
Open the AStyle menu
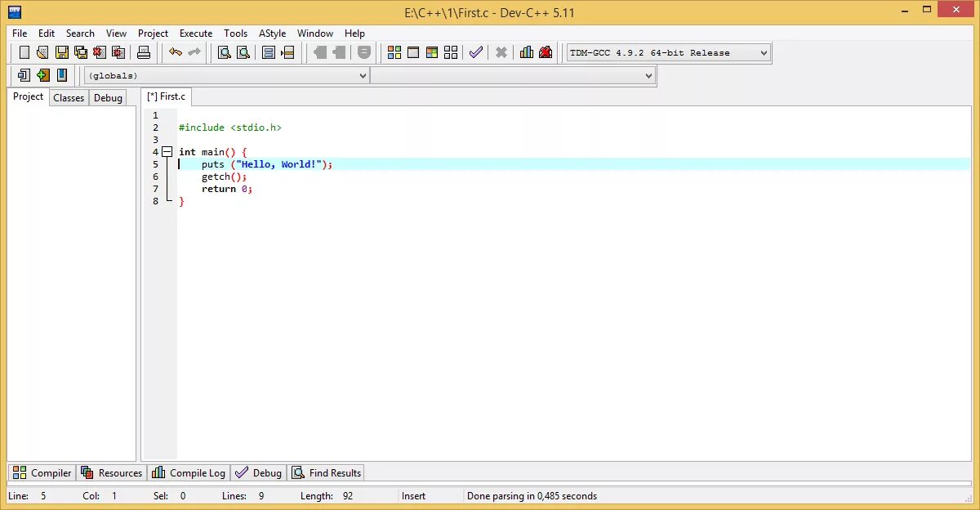(273, 34)
